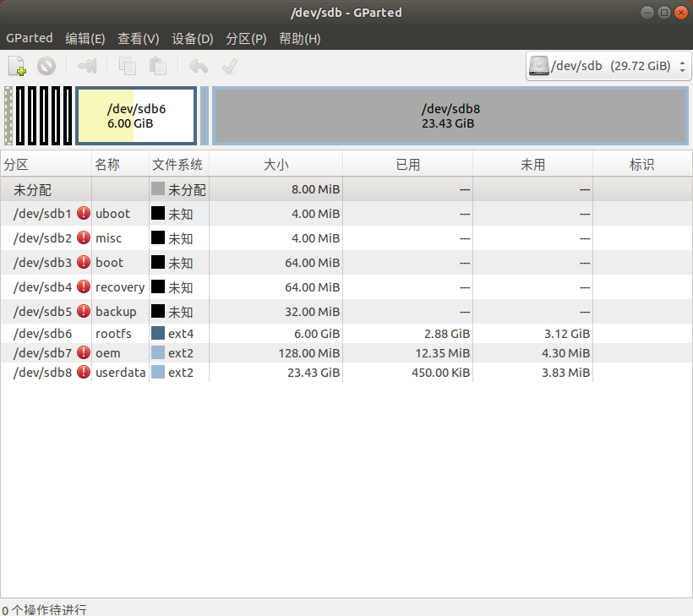The height and width of the screenshot is (616, 693).
Task: Click the new partition toolbar icon
Action: (17, 66)
